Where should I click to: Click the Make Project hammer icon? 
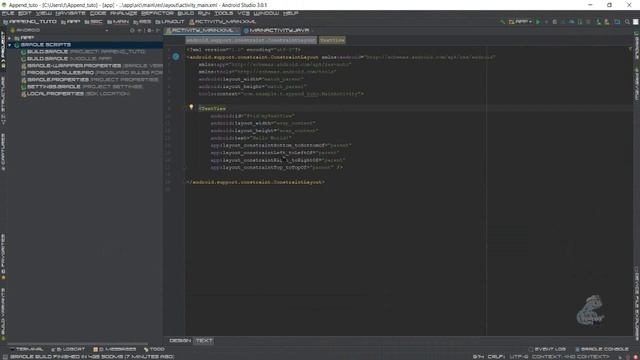[502, 22]
